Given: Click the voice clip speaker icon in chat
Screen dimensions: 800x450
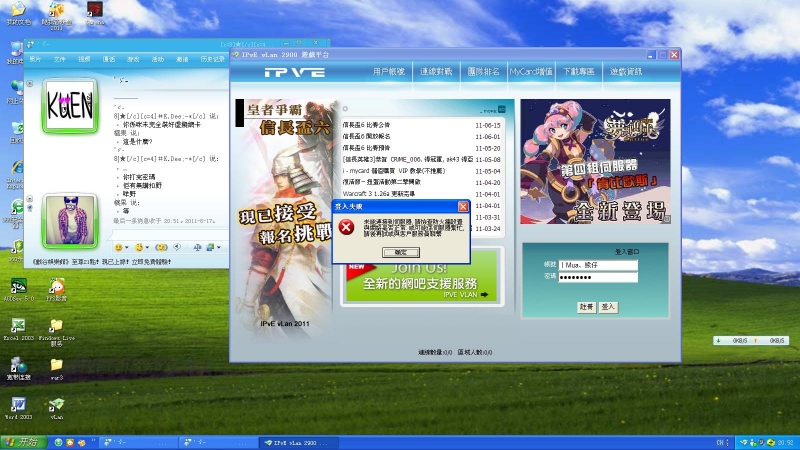Looking at the screenshot, I should [x=177, y=247].
